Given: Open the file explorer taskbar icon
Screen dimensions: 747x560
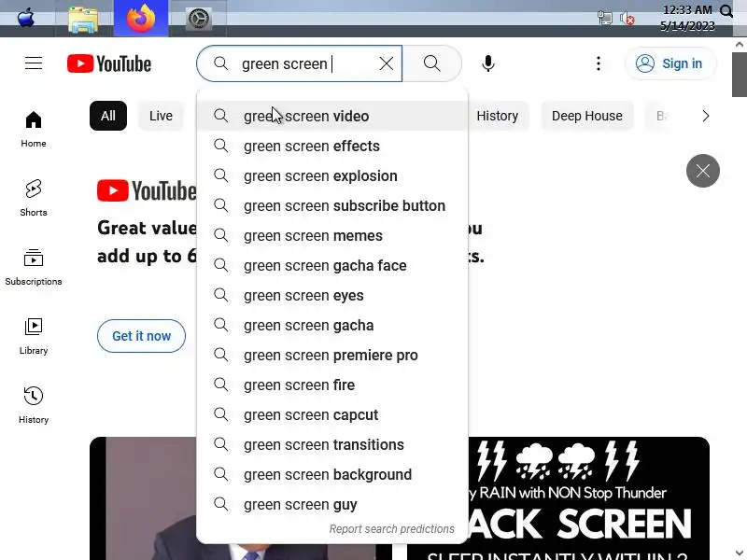Looking at the screenshot, I should [x=83, y=19].
